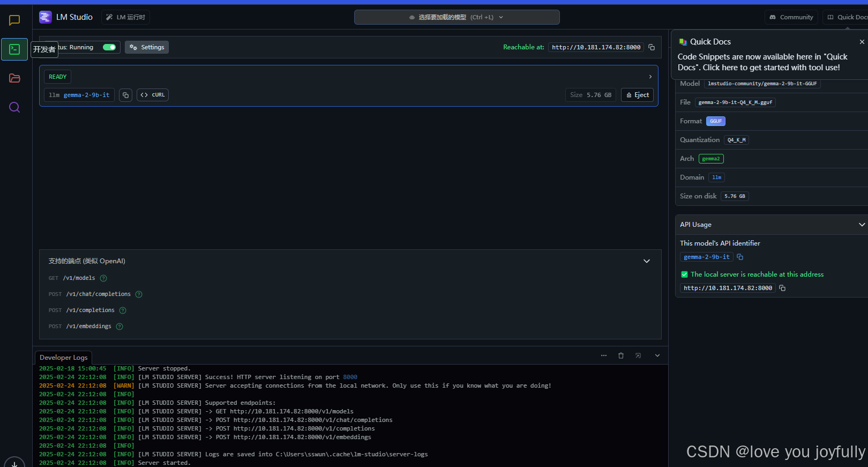Click the /v1/models endpoint text
This screenshot has width=868, height=467.
[x=79, y=278]
